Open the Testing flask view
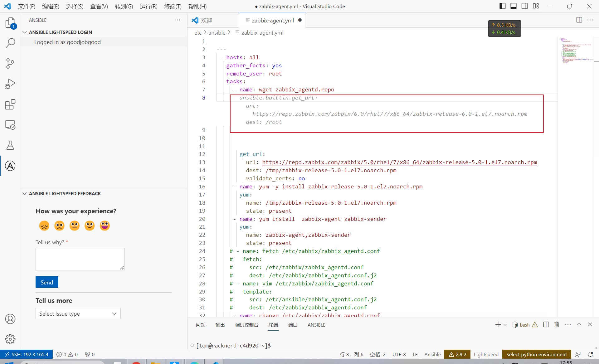 click(x=10, y=145)
